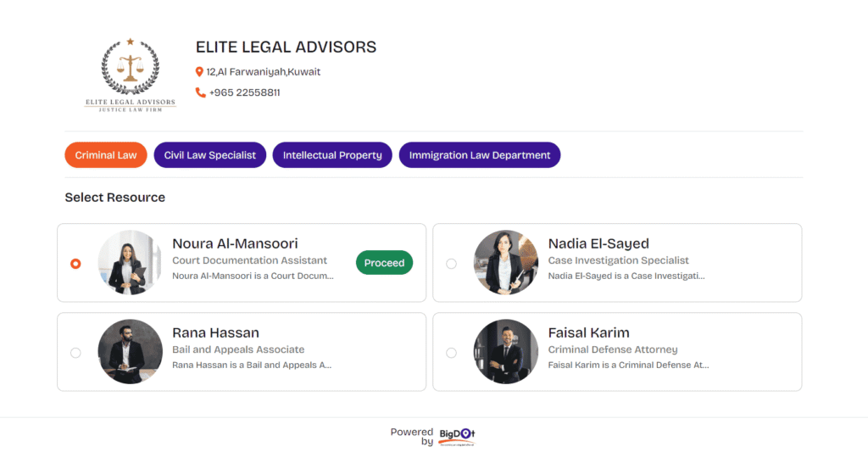The image size is (868, 469).
Task: Click the BigDot logo in footer
Action: coord(457,436)
